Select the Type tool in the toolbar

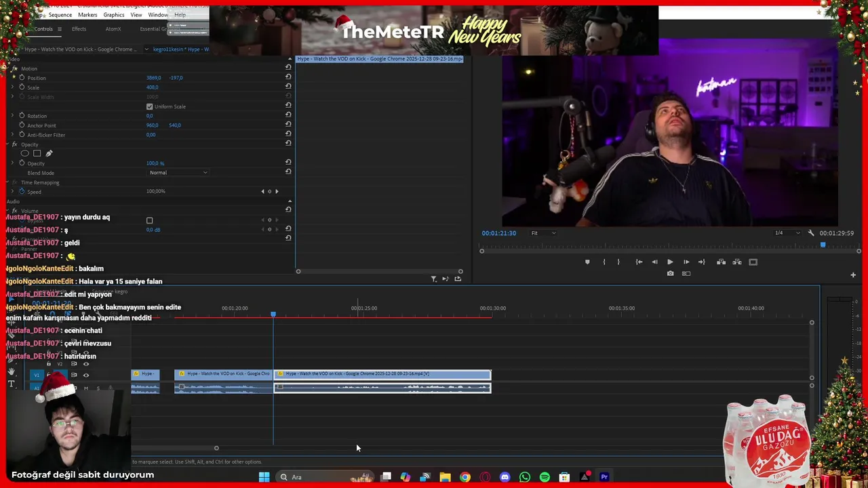11,384
